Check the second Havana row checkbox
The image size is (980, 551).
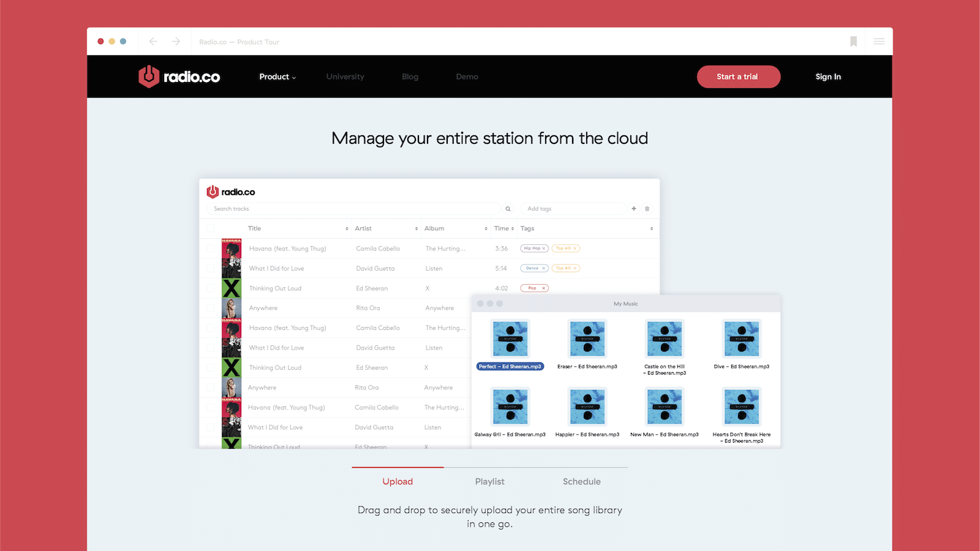211,328
